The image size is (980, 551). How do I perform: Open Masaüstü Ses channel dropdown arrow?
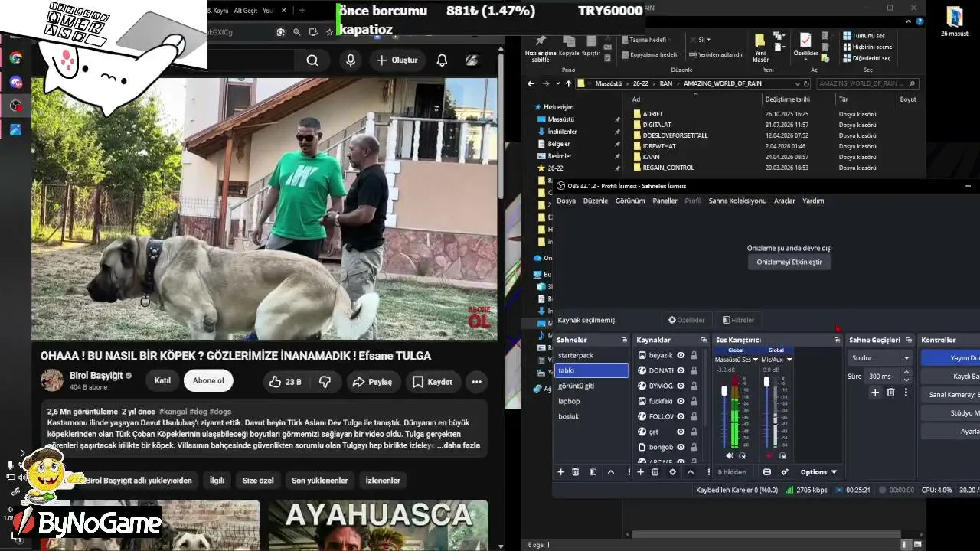pyautogui.click(x=756, y=360)
